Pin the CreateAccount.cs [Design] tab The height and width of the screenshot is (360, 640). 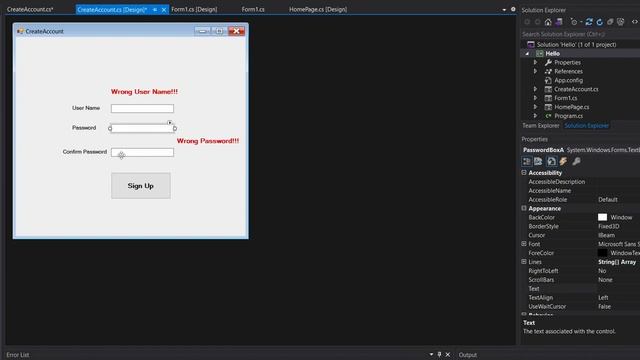(155, 9)
